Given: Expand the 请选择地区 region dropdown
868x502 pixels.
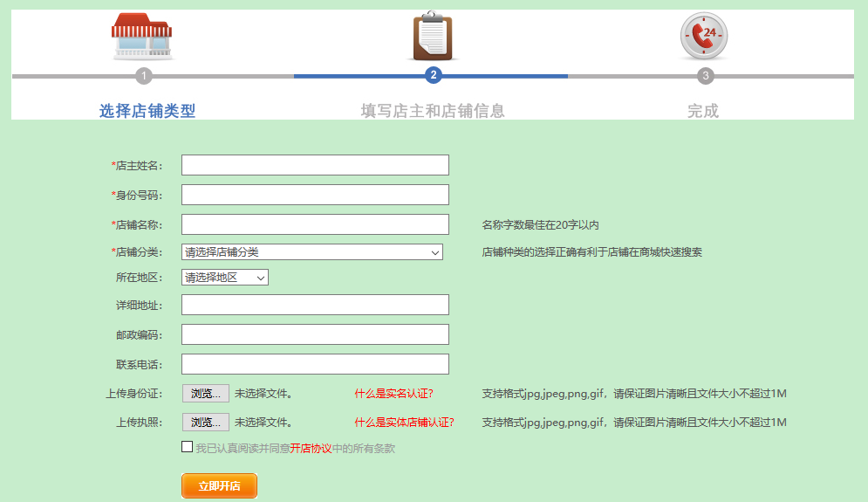Looking at the screenshot, I should pyautogui.click(x=225, y=278).
